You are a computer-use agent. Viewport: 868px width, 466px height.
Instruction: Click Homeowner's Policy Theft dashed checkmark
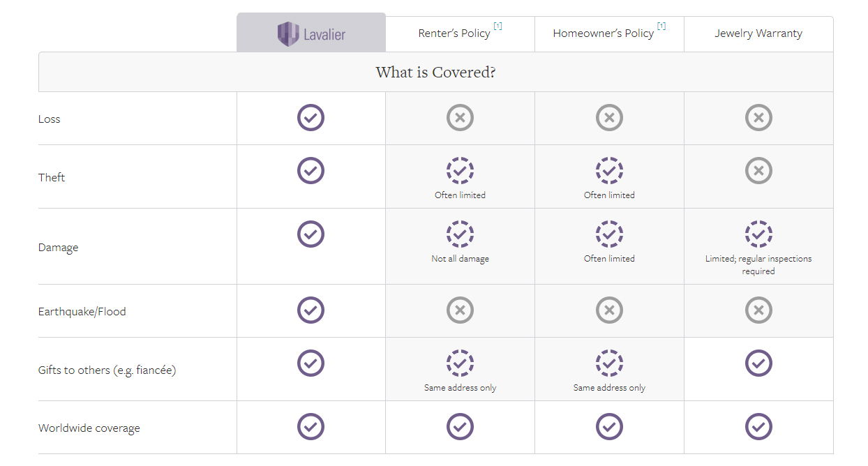point(609,170)
